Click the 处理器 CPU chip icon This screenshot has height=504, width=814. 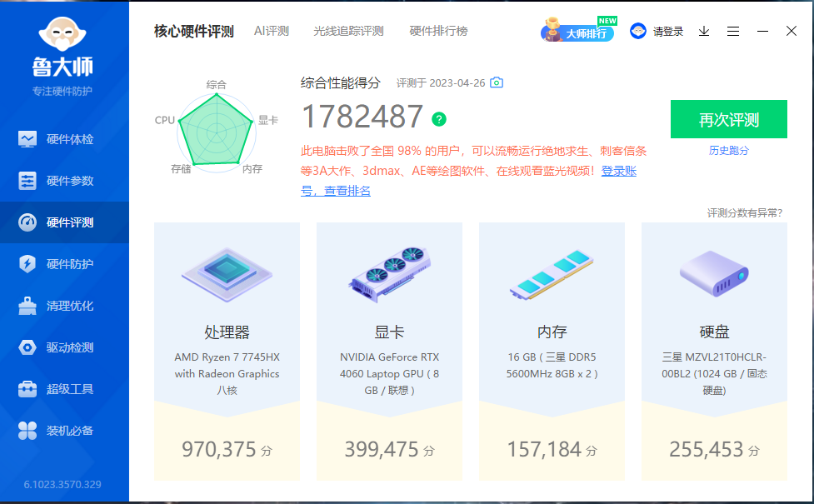(227, 275)
